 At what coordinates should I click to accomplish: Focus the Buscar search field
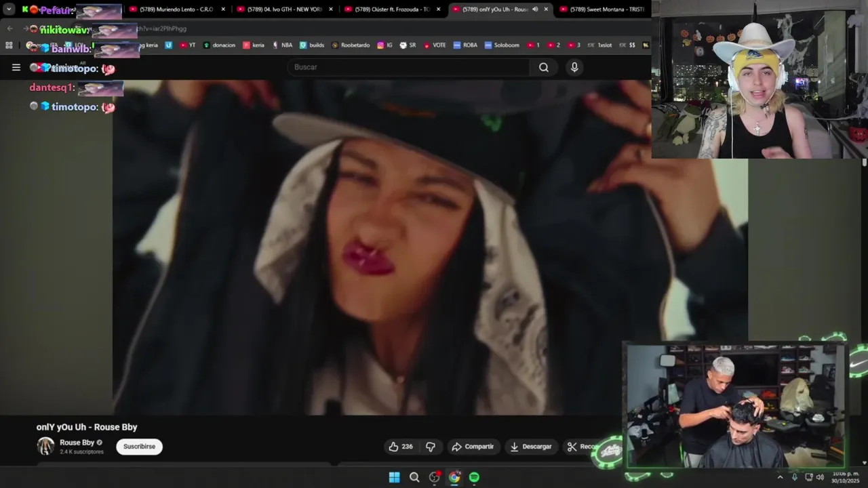click(409, 67)
